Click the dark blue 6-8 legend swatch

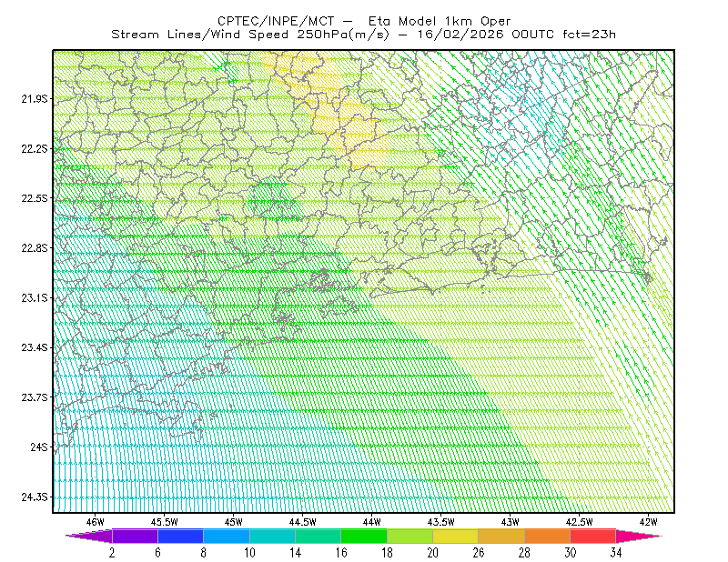click(x=180, y=536)
